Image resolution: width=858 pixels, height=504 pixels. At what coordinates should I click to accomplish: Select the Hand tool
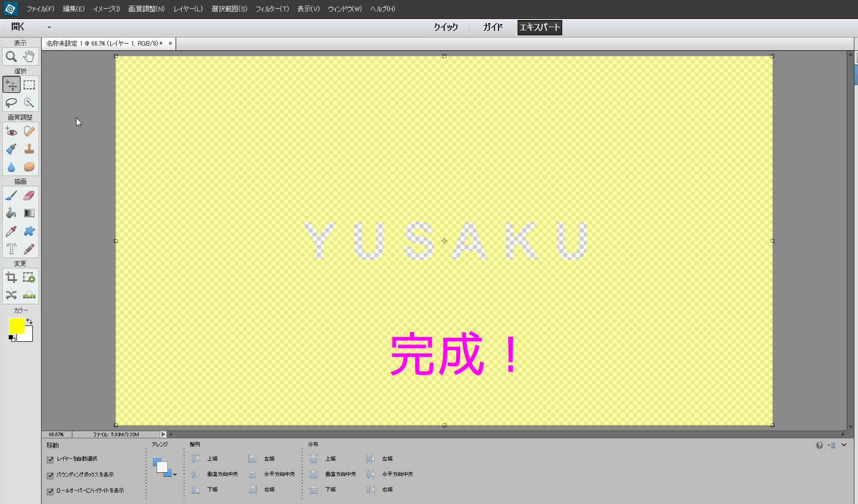(x=29, y=57)
